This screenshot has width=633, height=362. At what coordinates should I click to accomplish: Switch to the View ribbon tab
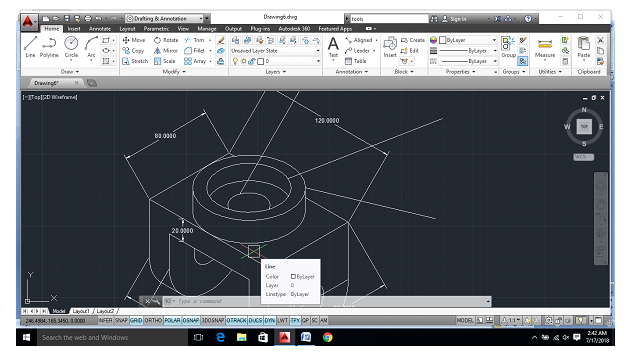(183, 29)
